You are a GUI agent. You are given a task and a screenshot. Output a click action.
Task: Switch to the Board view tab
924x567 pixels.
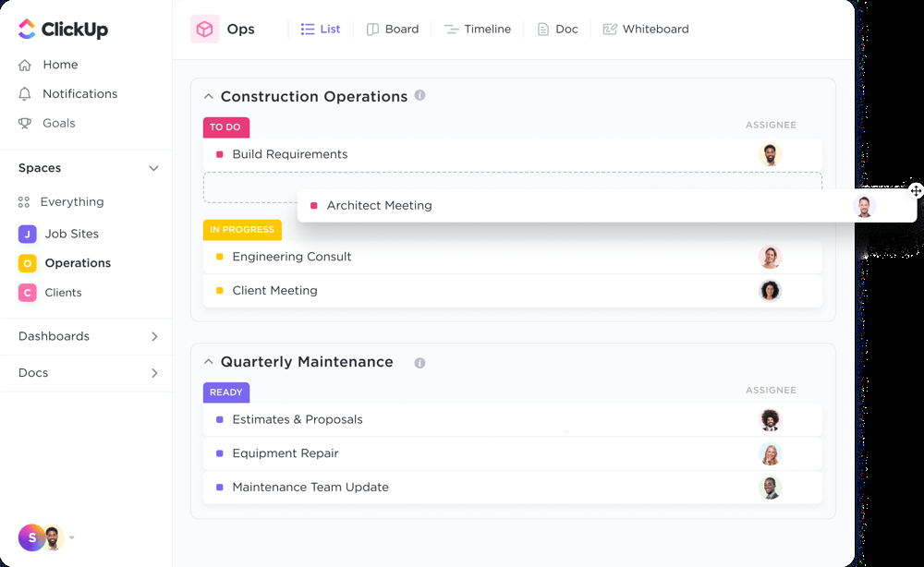point(393,29)
